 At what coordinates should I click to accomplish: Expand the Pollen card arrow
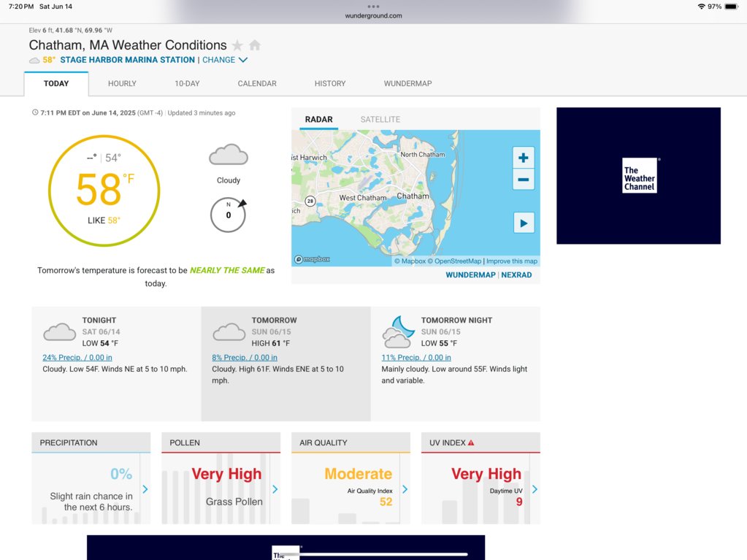point(275,489)
